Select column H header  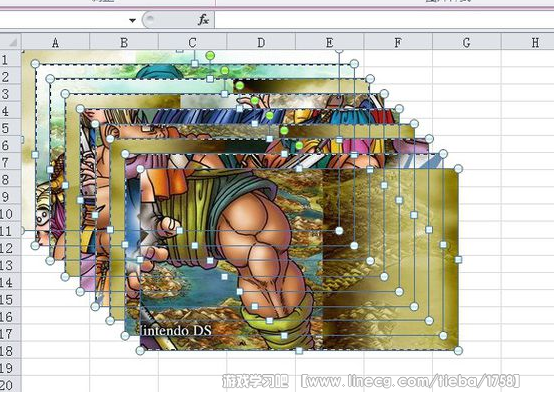tap(528, 42)
